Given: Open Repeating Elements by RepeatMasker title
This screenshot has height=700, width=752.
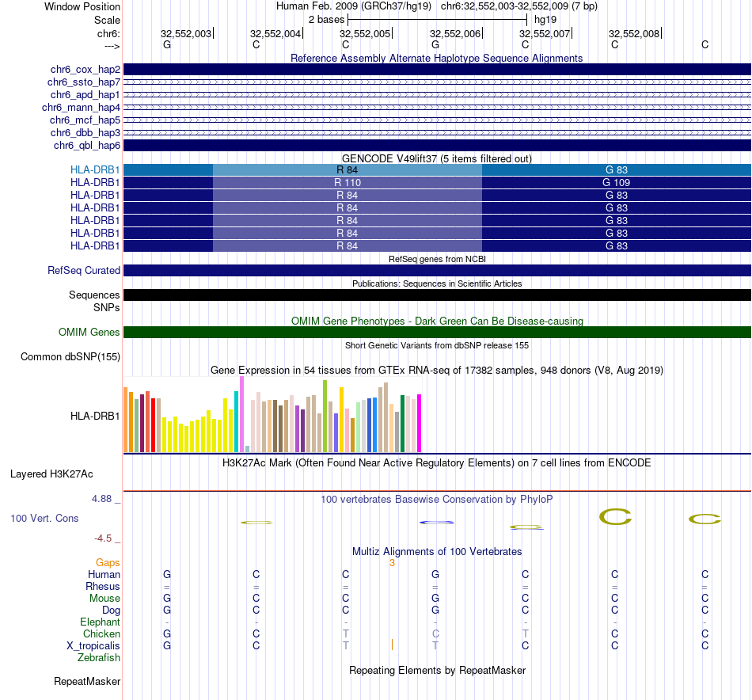Looking at the screenshot, I should tap(438, 670).
